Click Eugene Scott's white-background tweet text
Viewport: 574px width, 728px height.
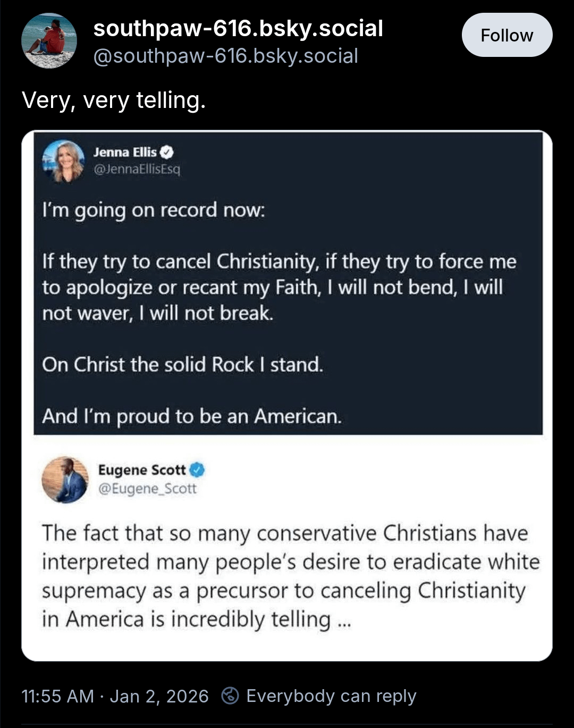290,576
